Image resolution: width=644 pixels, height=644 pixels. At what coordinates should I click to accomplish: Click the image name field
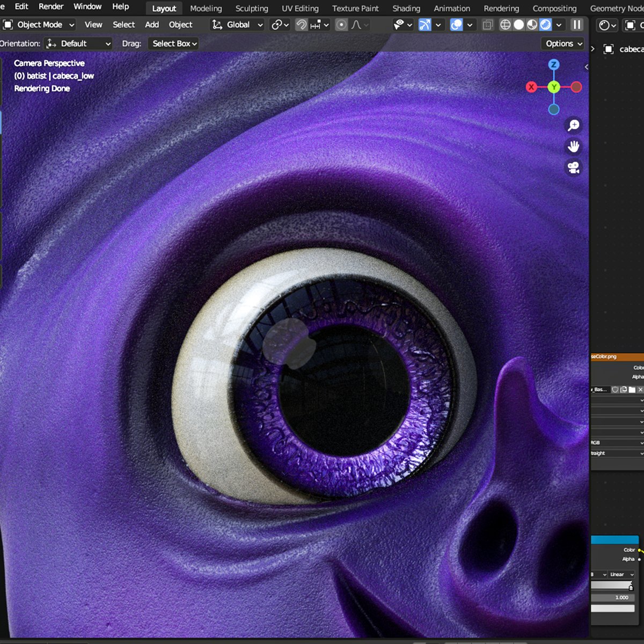[601, 389]
